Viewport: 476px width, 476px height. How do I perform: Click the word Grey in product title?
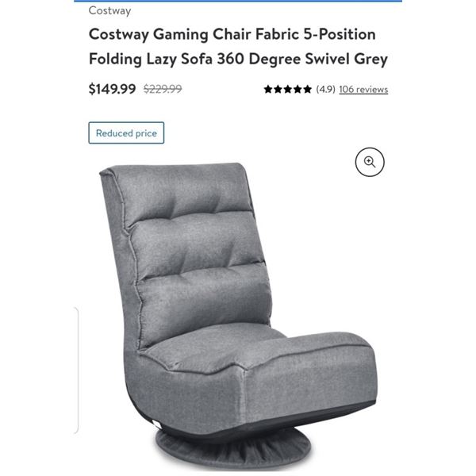tap(371, 59)
